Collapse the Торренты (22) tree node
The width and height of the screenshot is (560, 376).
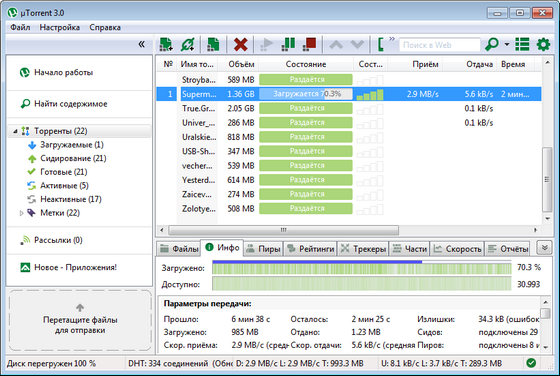[15, 131]
